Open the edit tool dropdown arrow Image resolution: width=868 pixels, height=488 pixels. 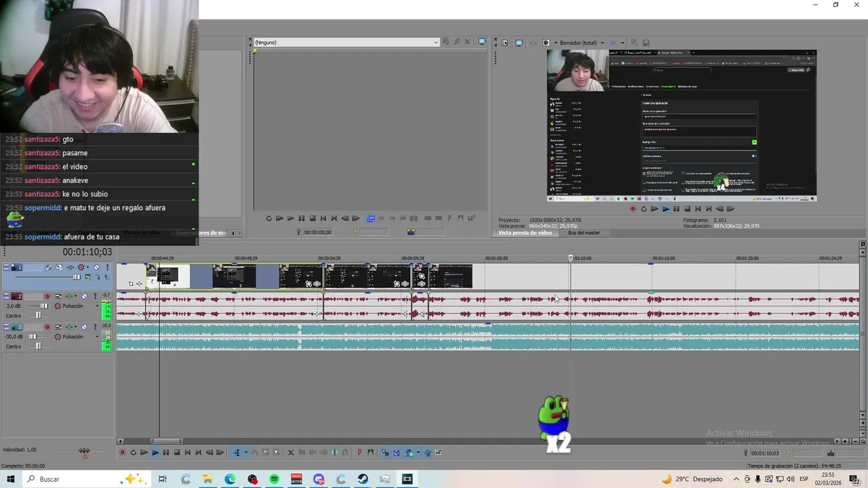tap(246, 453)
